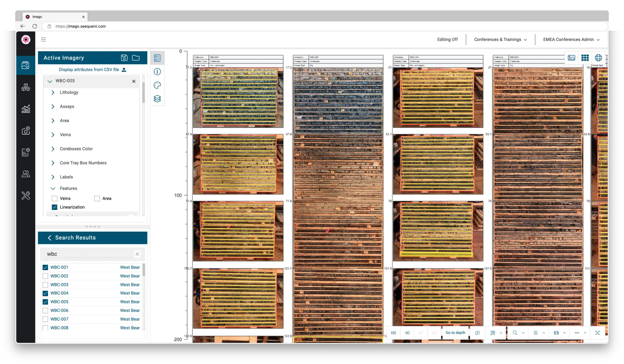624x364 pixels.
Task: Expand the Lithology category
Action: (54, 92)
